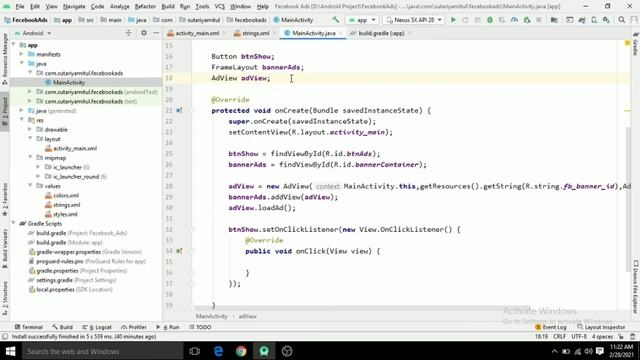
Task: Open Windows Start menu
Action: (x=10, y=351)
